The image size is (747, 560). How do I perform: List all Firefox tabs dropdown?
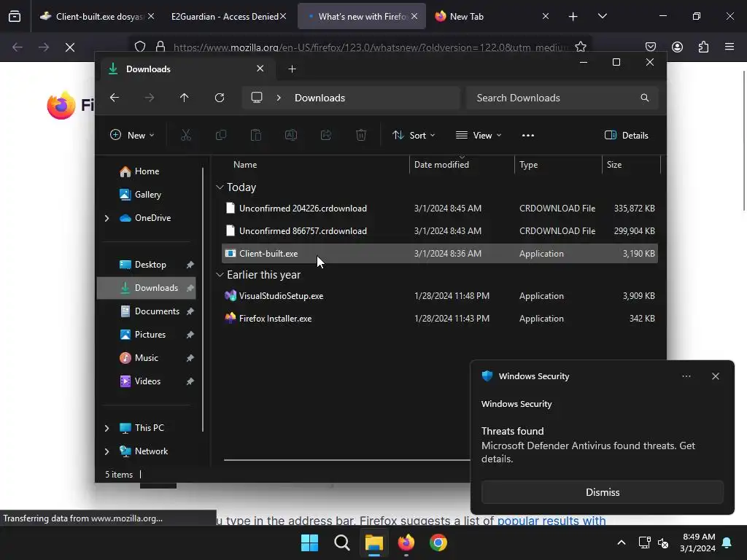tap(602, 16)
